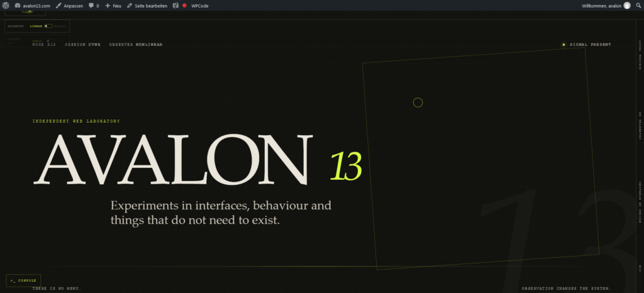Image resolution: width=644 pixels, height=293 pixels.
Task: Open the Yoast SEO icon
Action: (x=176, y=6)
